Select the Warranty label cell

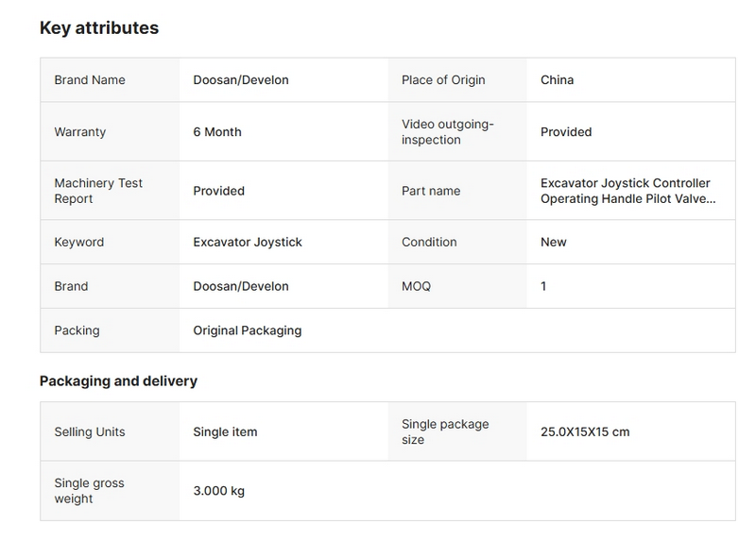pos(80,132)
